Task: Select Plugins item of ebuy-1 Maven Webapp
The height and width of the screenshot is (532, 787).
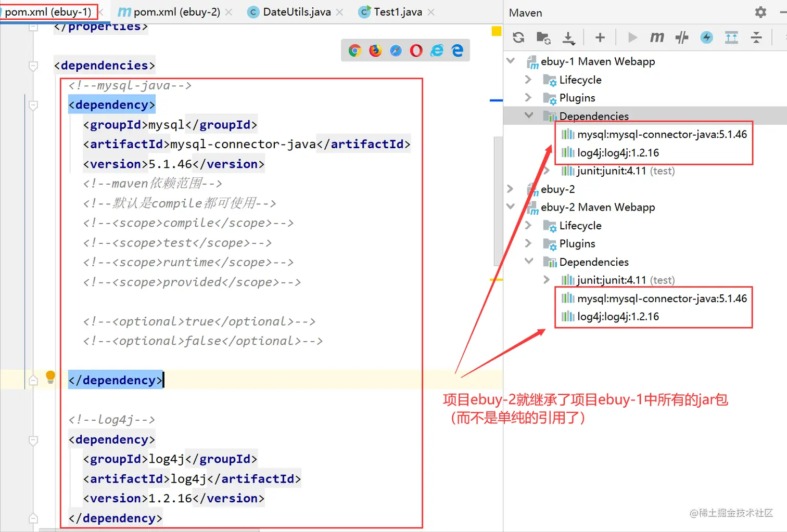Action: click(x=577, y=98)
